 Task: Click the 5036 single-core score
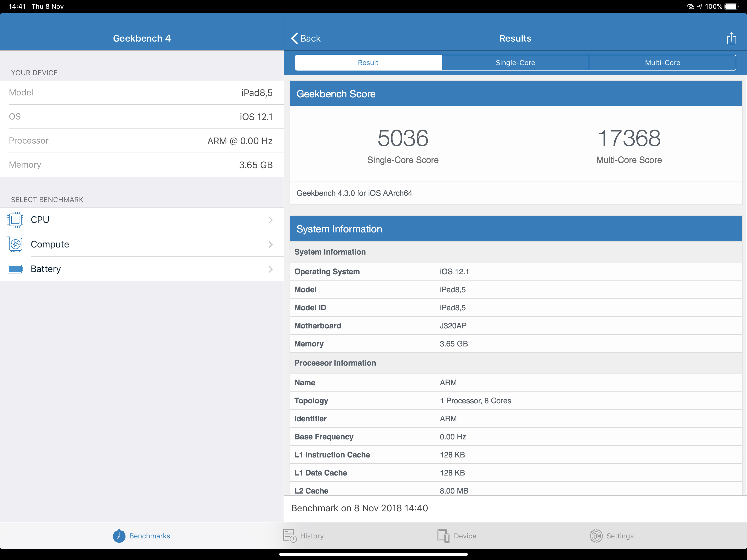click(403, 138)
